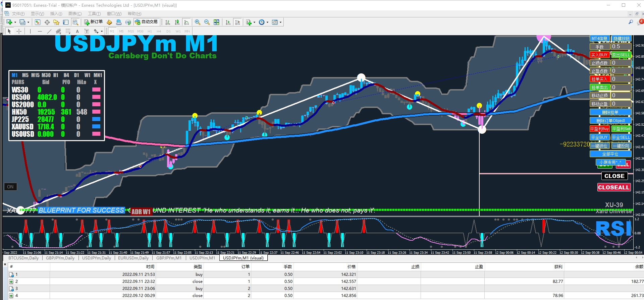The width and height of the screenshot is (644, 300).
Task: Click the 手数 lot size field showing 0.5
Action: click(x=621, y=47)
